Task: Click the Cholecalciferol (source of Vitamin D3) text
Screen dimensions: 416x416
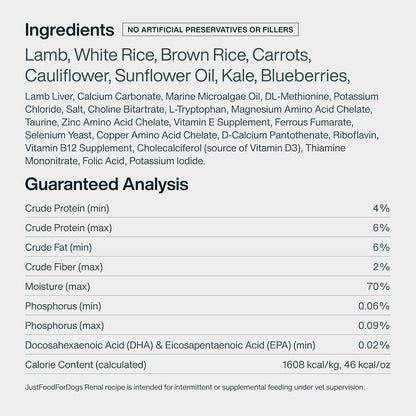Action: pyautogui.click(x=219, y=148)
